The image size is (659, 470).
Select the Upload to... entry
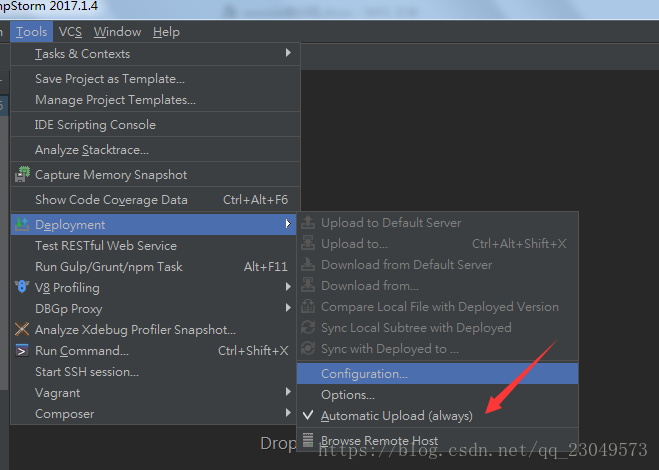tap(438, 243)
